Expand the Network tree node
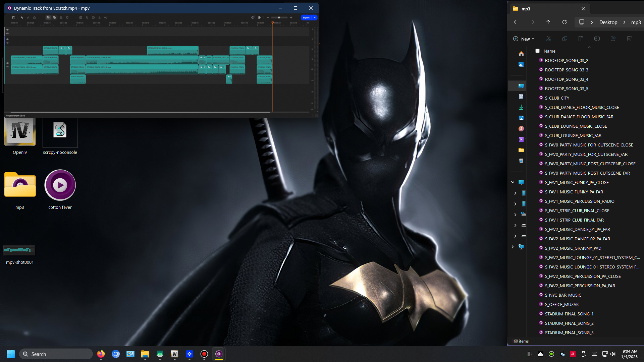 (513, 247)
